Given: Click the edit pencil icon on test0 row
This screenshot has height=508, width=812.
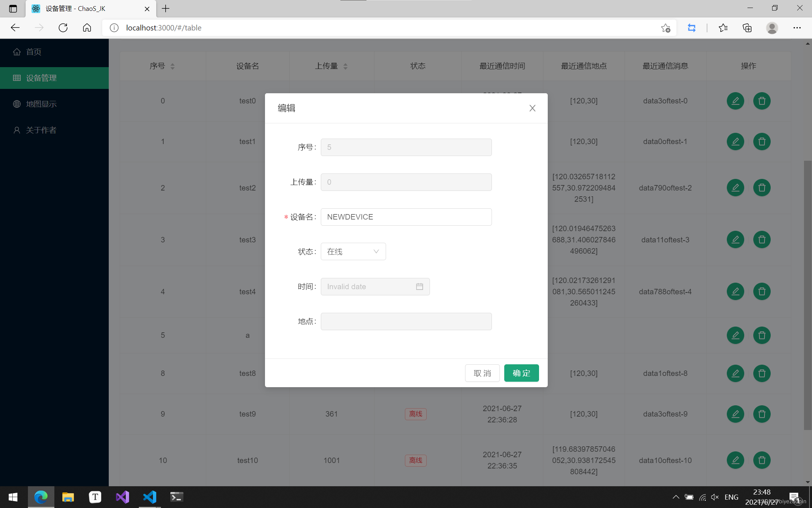Looking at the screenshot, I should (x=735, y=101).
